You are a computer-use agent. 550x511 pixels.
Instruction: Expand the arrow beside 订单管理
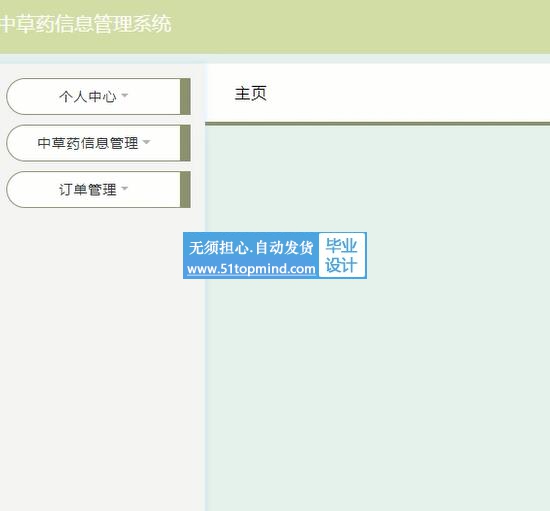pyautogui.click(x=125, y=189)
